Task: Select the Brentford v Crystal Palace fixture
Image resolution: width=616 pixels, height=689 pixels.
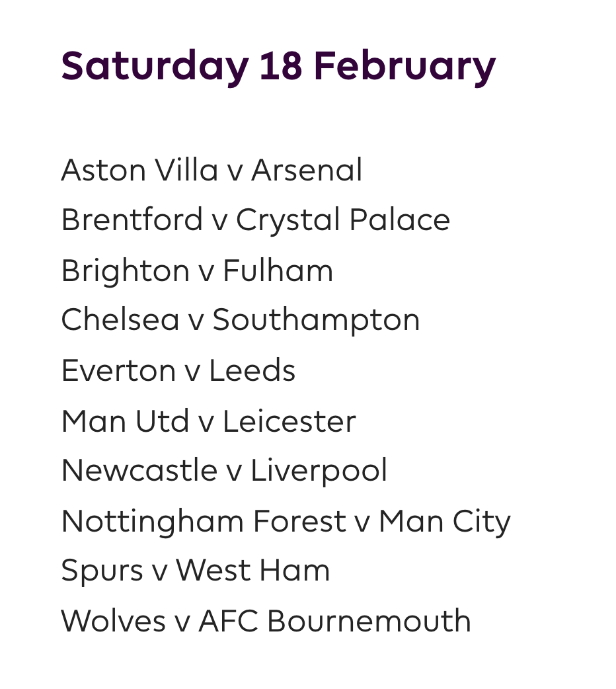Action: coord(255,220)
